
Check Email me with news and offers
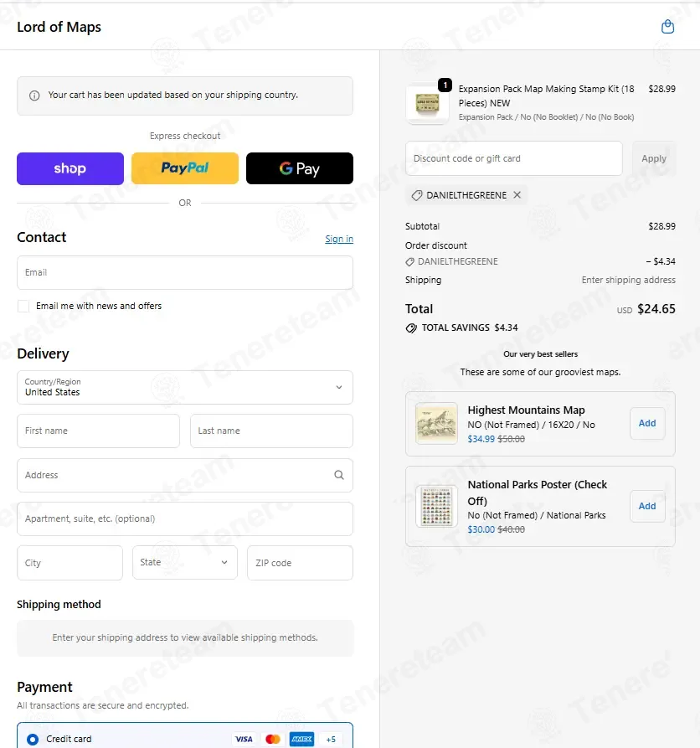23,306
